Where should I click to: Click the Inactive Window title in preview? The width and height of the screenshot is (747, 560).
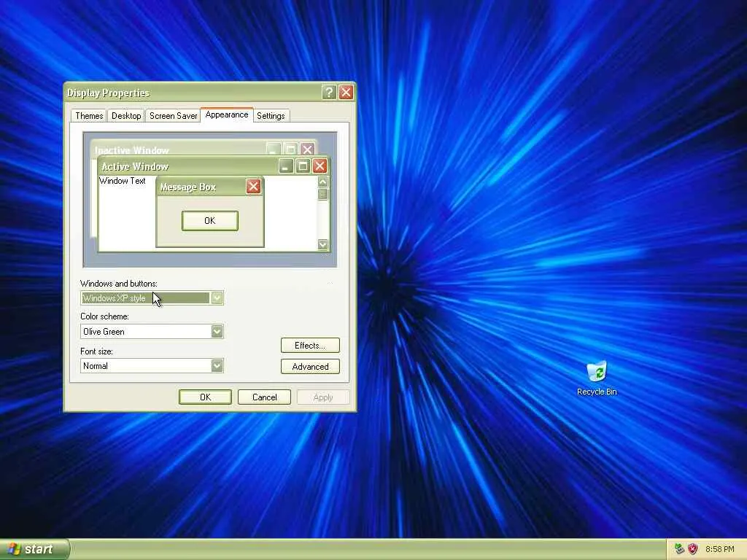coord(132,150)
